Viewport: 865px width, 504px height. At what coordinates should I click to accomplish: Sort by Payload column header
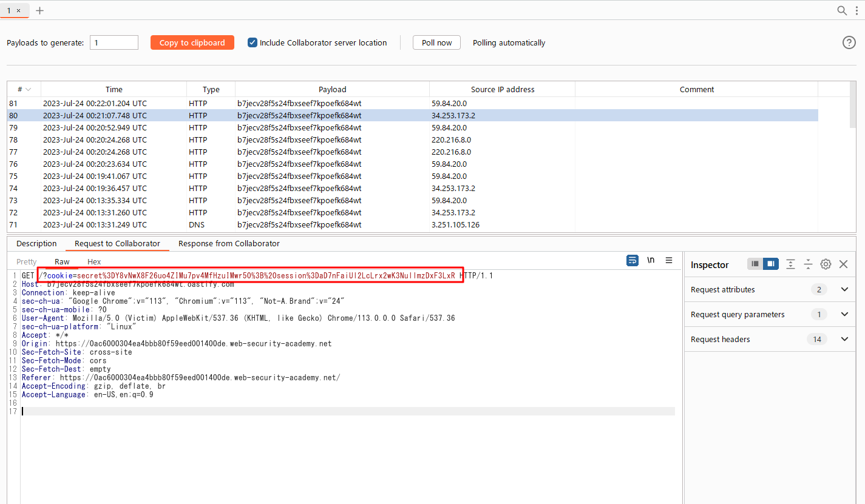click(x=333, y=89)
